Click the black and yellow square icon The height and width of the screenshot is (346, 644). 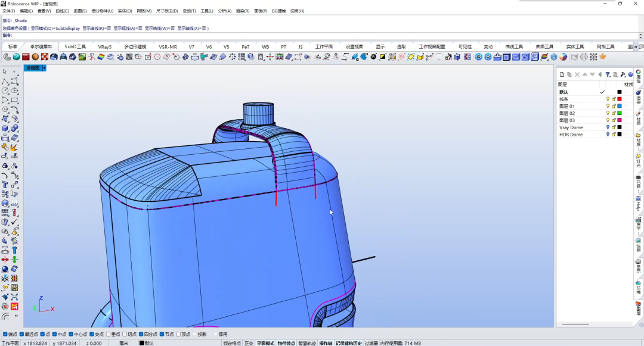[x=383, y=57]
